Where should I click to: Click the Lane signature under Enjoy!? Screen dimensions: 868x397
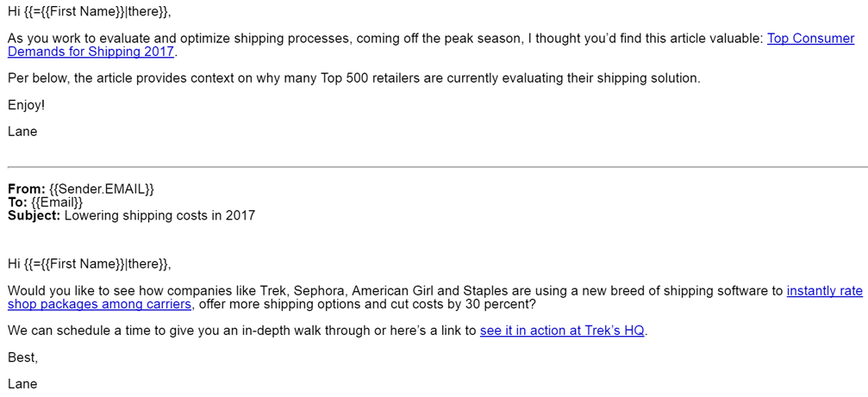pos(22,132)
